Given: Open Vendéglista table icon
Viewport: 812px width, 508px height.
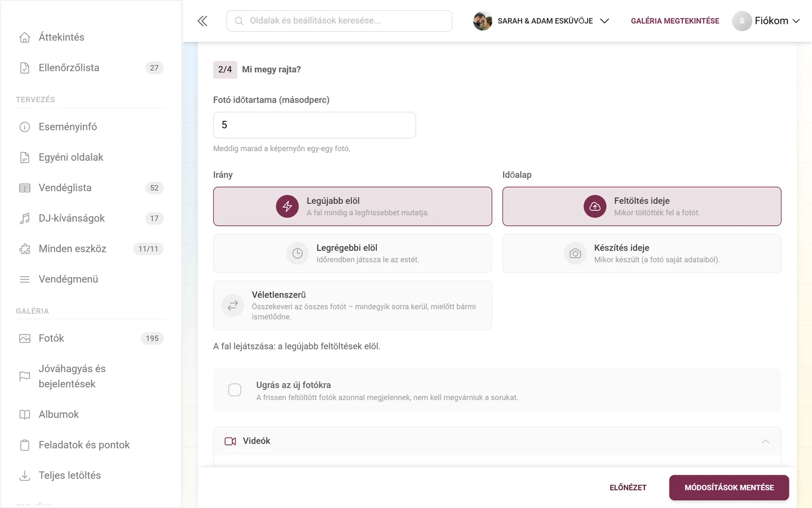Looking at the screenshot, I should pyautogui.click(x=25, y=188).
